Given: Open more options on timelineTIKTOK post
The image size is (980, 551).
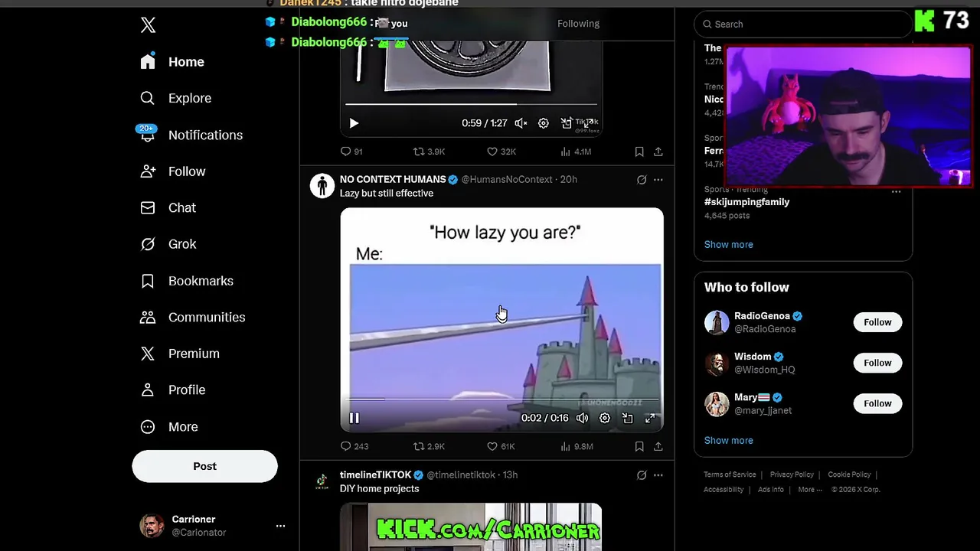Looking at the screenshot, I should (x=658, y=475).
